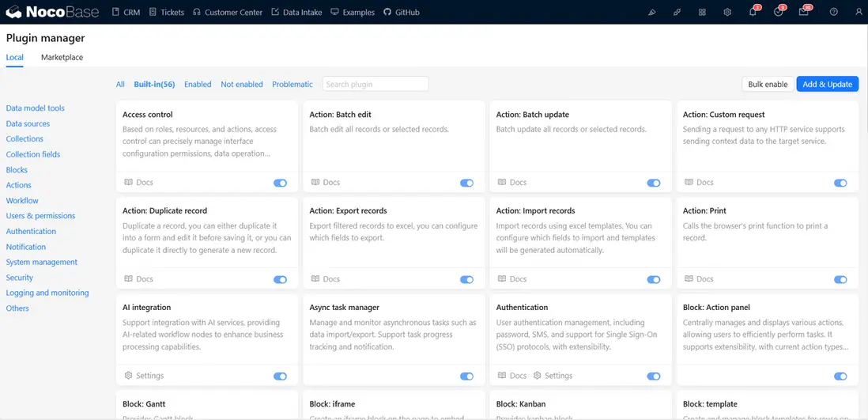Open Docs for Action: Import records
This screenshot has width=868, height=420.
click(512, 278)
